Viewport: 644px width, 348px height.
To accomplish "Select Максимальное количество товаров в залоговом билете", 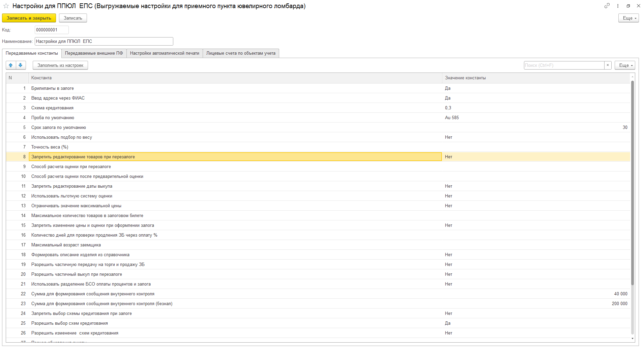I will click(318, 215).
